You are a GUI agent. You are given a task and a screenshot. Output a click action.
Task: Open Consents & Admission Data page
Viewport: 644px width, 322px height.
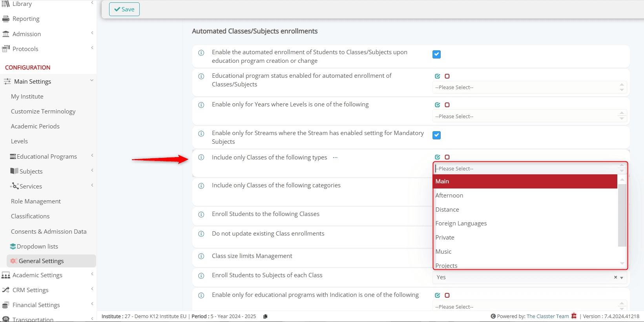(x=49, y=232)
